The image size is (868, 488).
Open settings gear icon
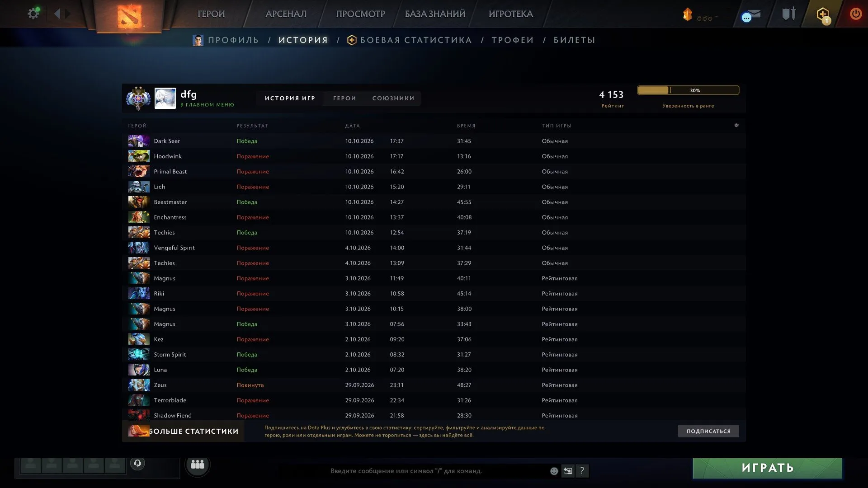pyautogui.click(x=33, y=14)
